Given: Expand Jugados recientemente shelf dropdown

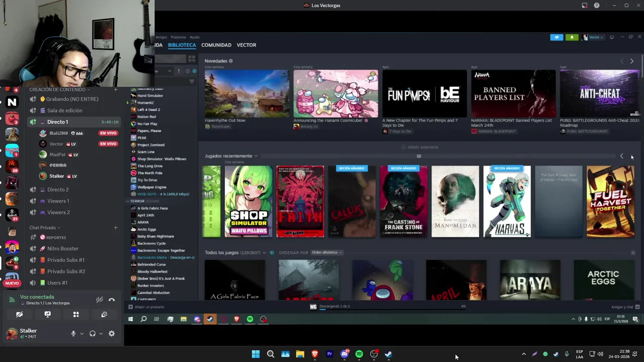Looking at the screenshot, I should pyautogui.click(x=256, y=156).
